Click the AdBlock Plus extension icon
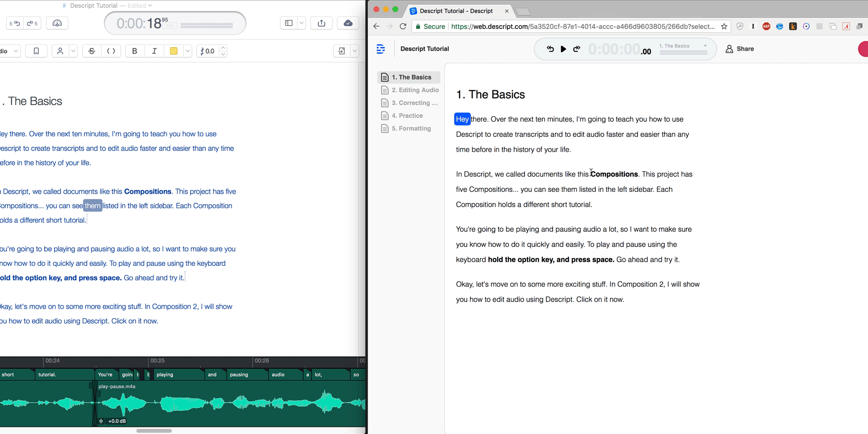 coord(766,27)
